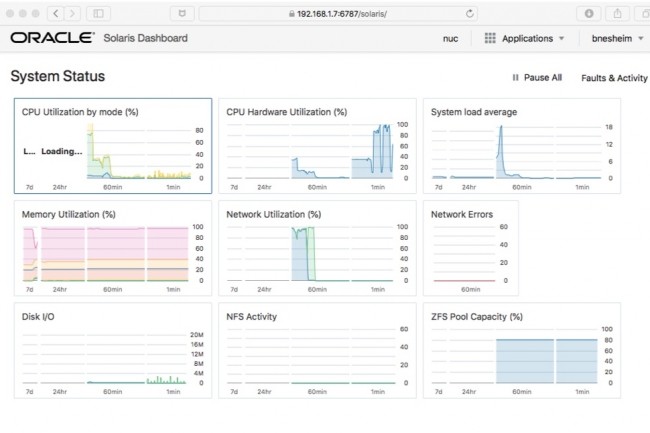Select the System load average chart
The height and width of the screenshot is (433, 650).
[x=521, y=146]
